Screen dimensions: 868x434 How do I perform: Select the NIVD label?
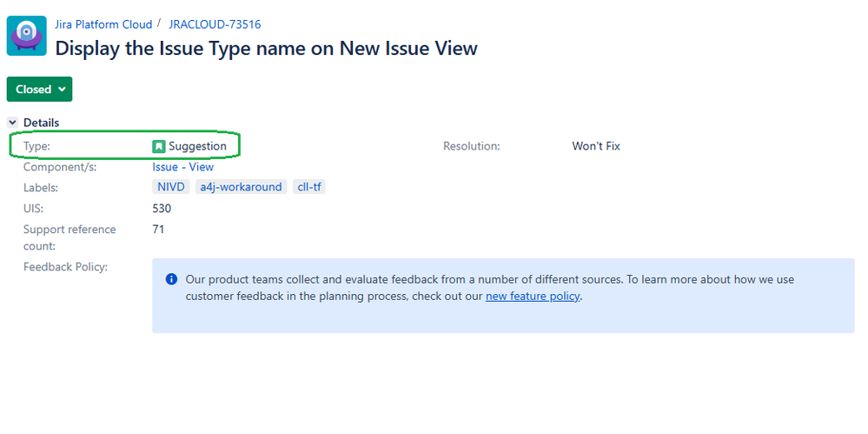click(171, 187)
